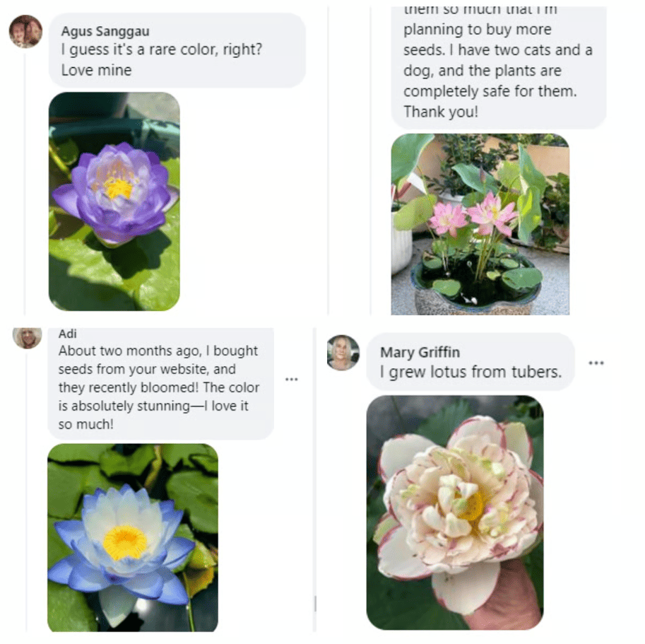The height and width of the screenshot is (644, 645).
Task: Click the thread line below Adi's avatar
Action: (27, 490)
